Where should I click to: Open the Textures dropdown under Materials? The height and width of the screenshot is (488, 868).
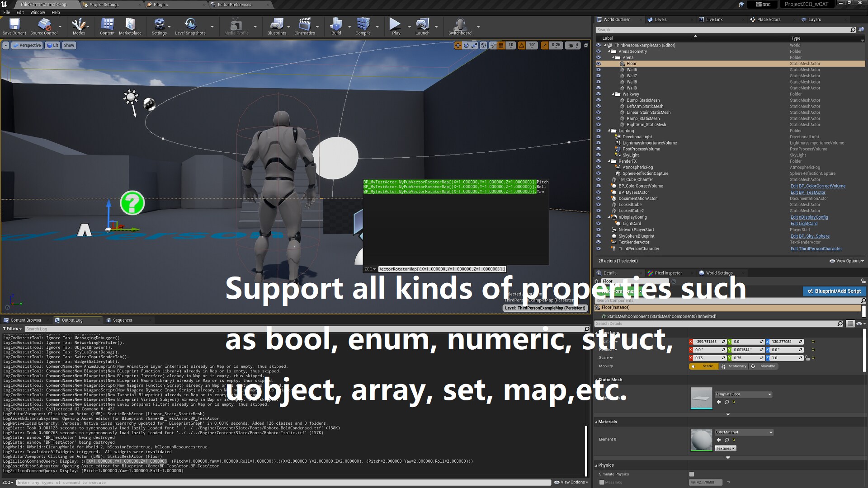[x=725, y=448]
